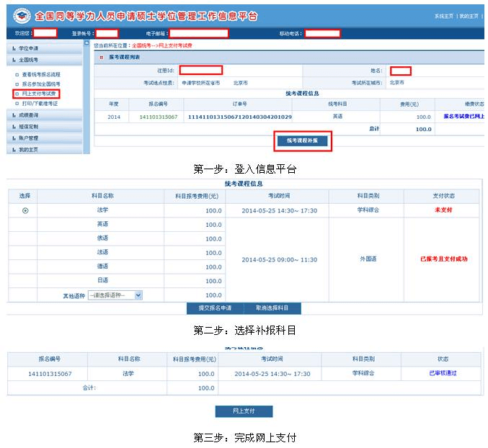Open the 我的主页 sidebar menu

(29, 149)
